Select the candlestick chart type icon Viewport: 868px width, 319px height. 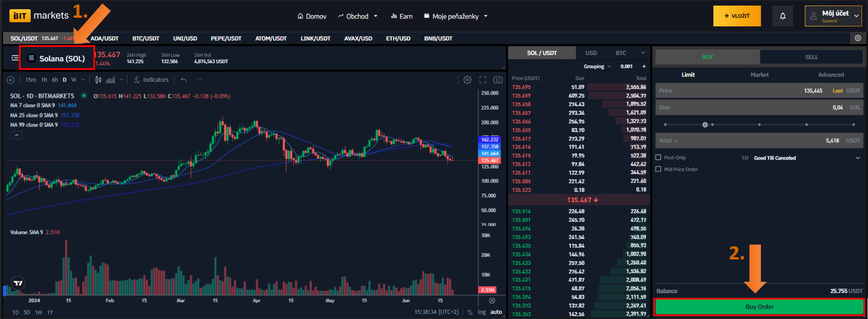click(x=98, y=80)
